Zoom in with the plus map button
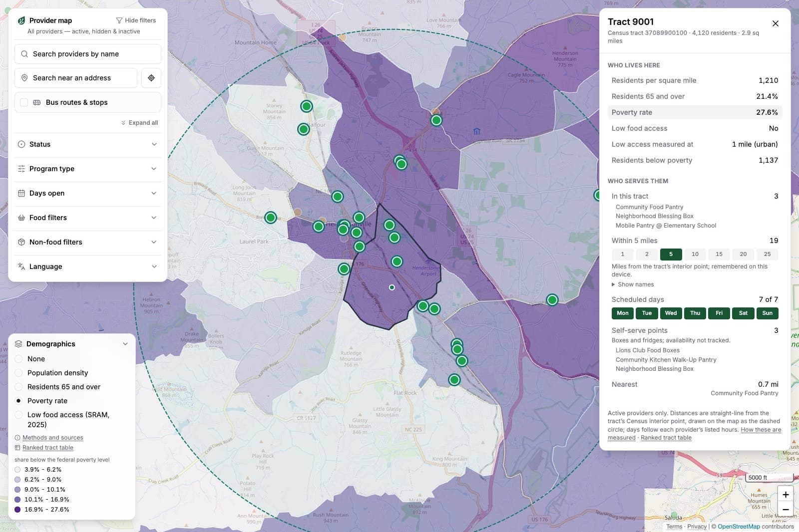The width and height of the screenshot is (799, 532). (x=786, y=495)
